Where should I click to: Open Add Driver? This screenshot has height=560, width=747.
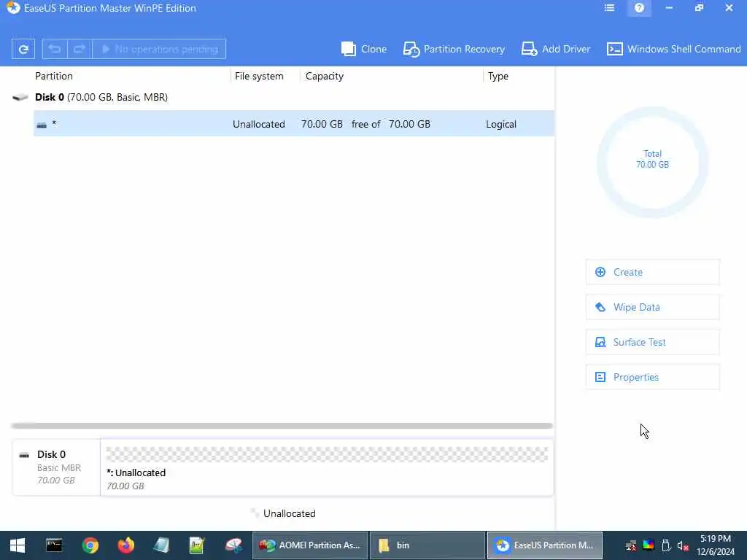point(555,49)
